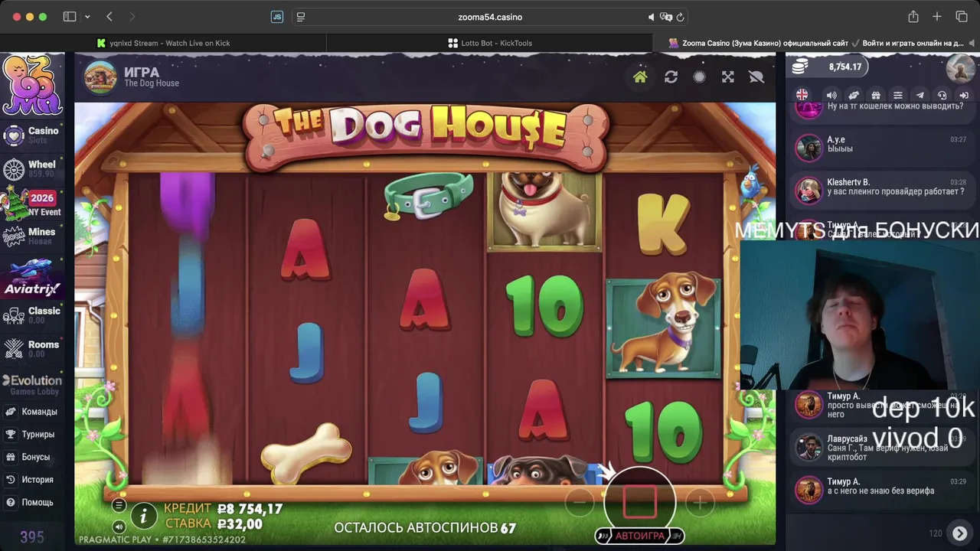Mute the tab via address bar speaker

[x=652, y=17]
